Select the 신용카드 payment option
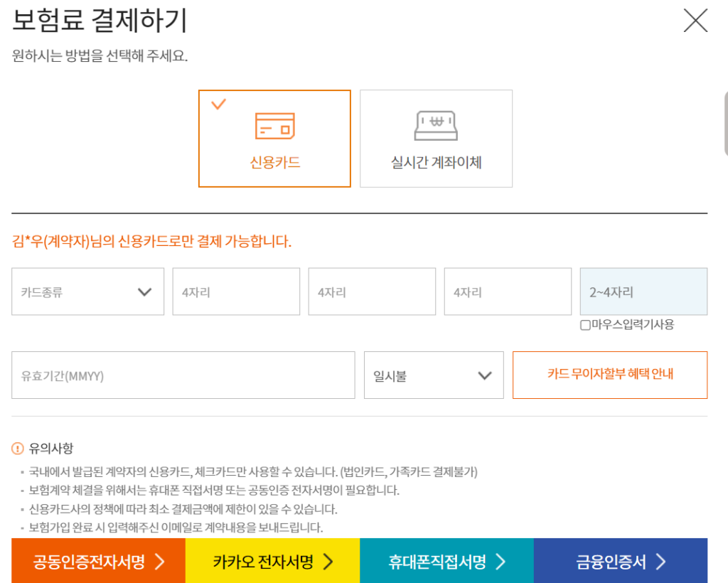728x583 pixels. (274, 139)
